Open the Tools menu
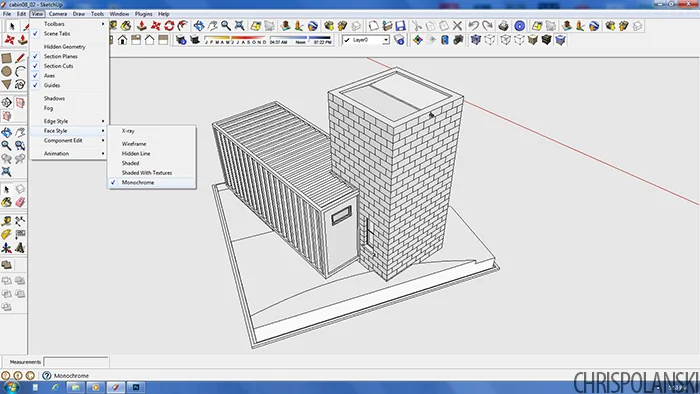Screen dimensions: 700x394 point(97,14)
